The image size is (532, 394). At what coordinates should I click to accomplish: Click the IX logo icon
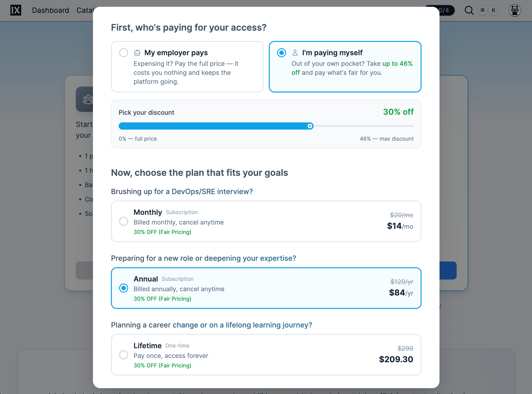pos(16,10)
